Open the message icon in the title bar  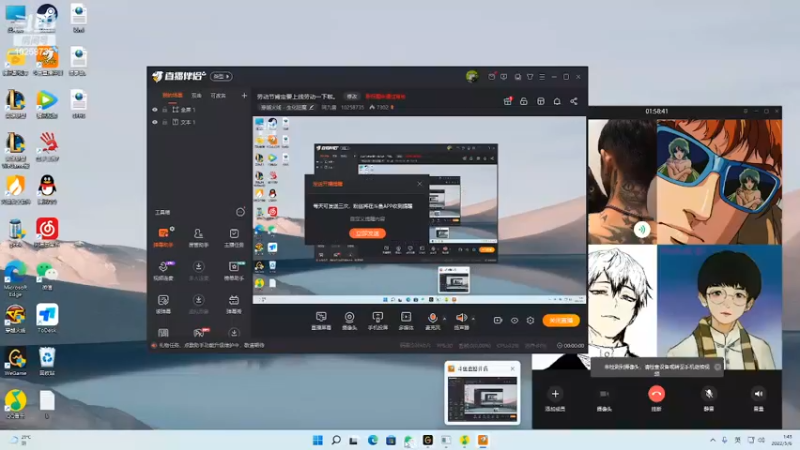504,77
